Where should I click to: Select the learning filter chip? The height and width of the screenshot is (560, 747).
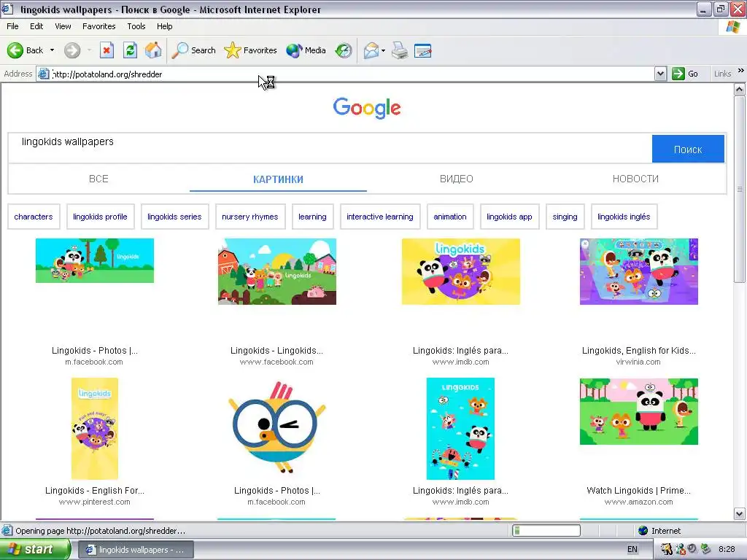312,217
